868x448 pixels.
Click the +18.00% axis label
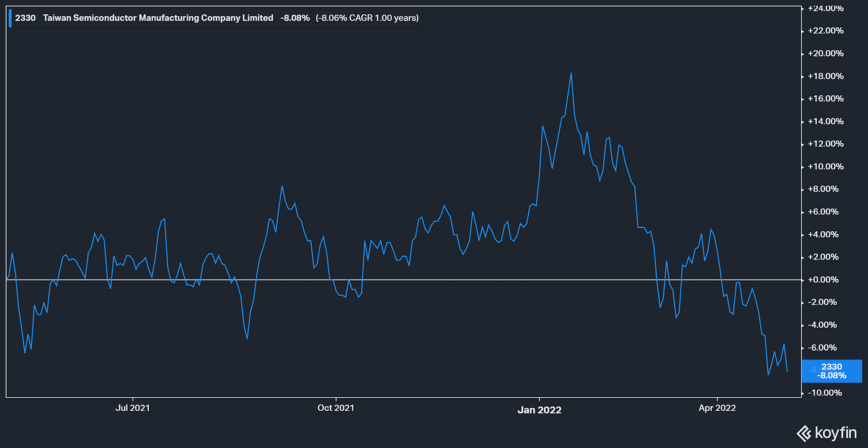point(825,76)
